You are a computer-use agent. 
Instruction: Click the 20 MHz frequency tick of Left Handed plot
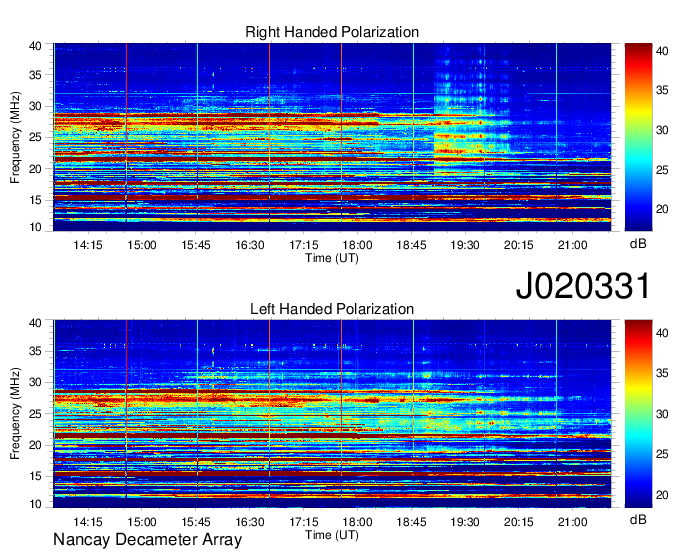tap(36, 445)
